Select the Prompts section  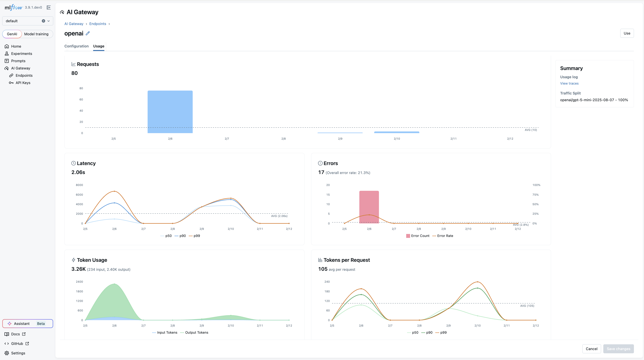[x=18, y=61]
